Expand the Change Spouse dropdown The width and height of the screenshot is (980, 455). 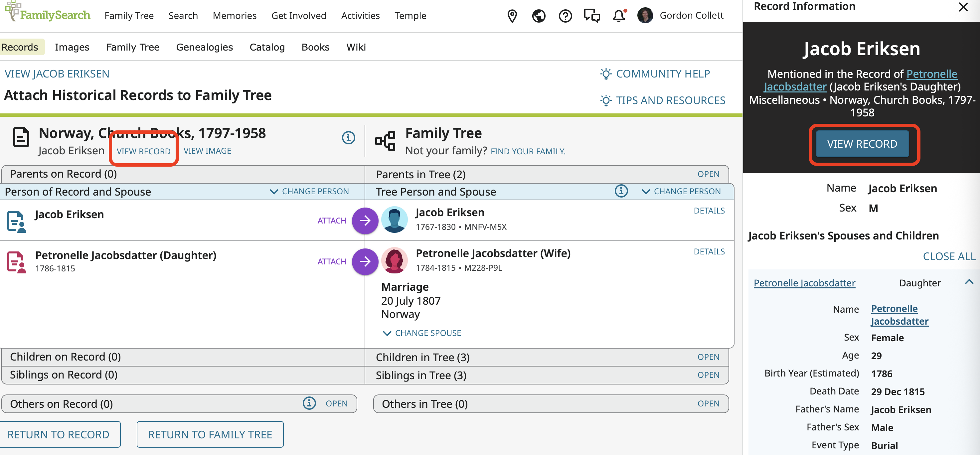(x=421, y=333)
